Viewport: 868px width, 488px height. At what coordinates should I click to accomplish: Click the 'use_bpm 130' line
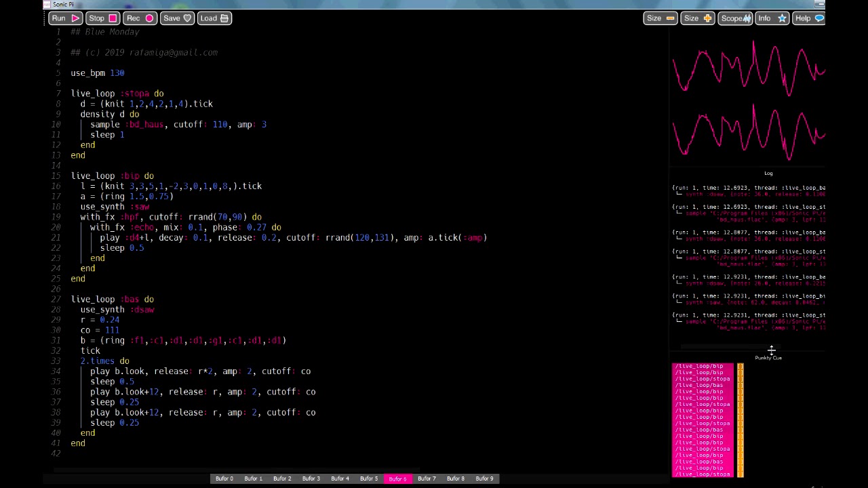pos(98,73)
